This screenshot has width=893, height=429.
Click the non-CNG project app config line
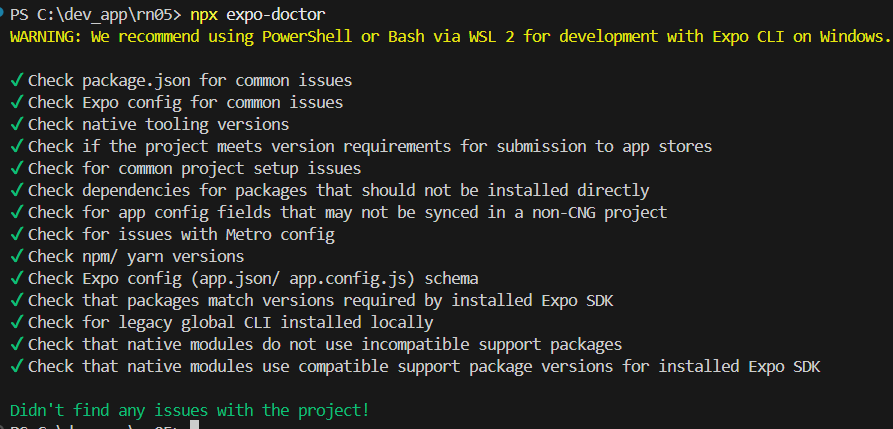click(x=347, y=213)
